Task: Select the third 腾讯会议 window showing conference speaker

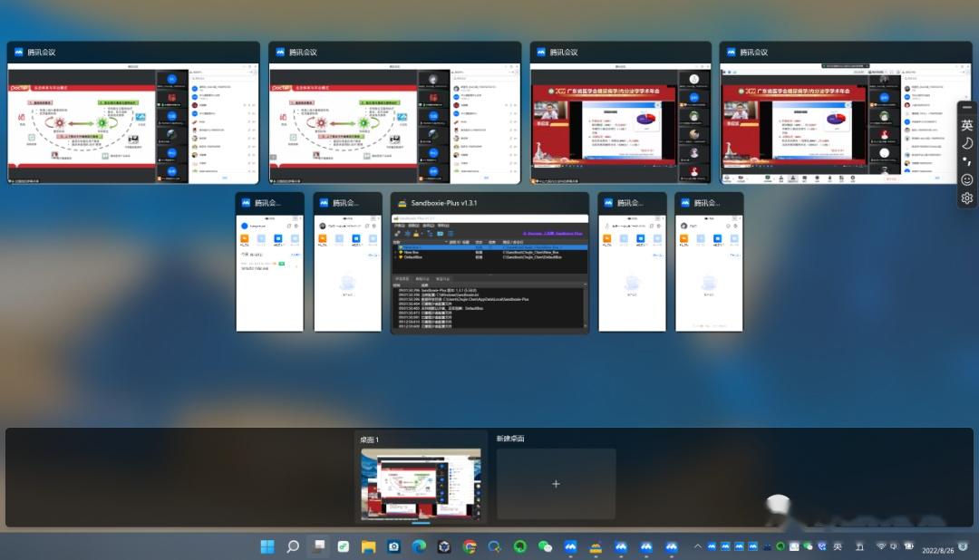Action: [621, 113]
